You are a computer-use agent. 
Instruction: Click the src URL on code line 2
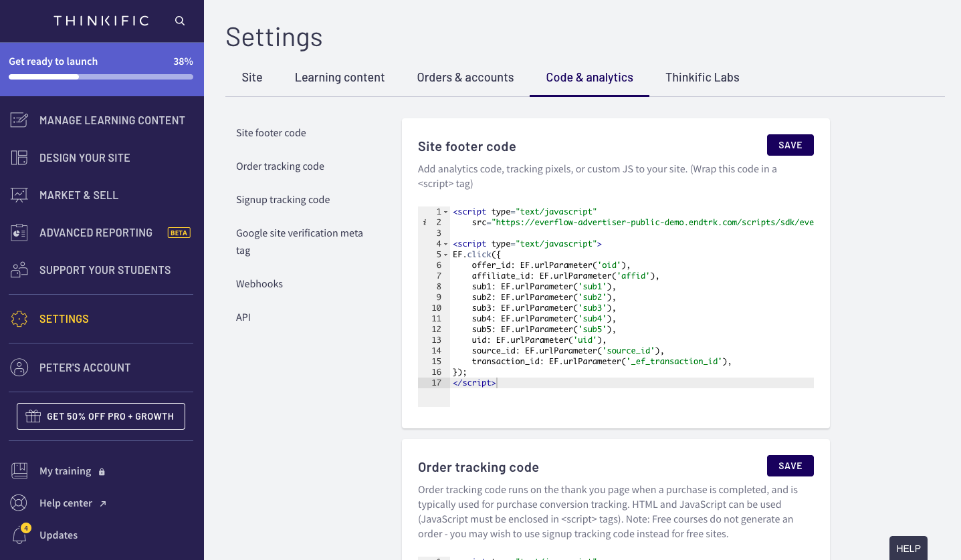tap(653, 223)
